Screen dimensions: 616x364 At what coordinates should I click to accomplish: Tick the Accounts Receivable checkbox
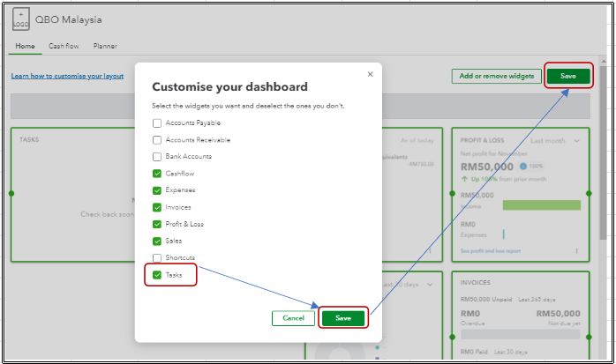(157, 140)
